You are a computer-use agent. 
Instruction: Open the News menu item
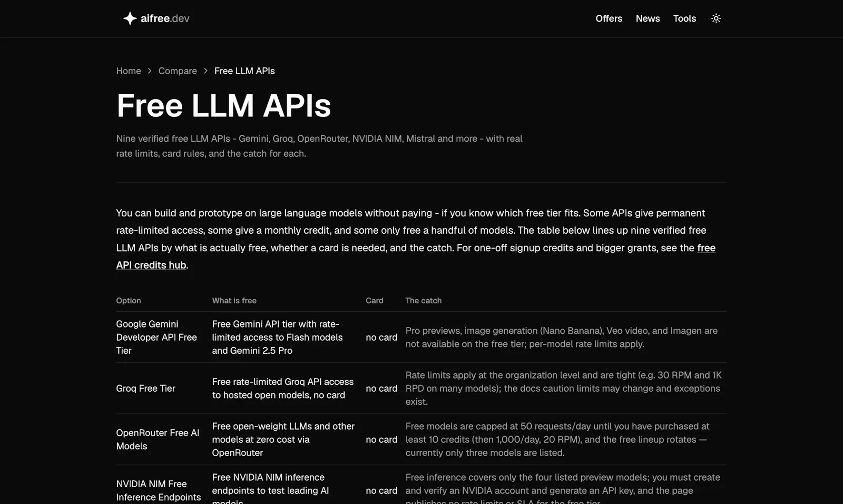click(x=648, y=18)
